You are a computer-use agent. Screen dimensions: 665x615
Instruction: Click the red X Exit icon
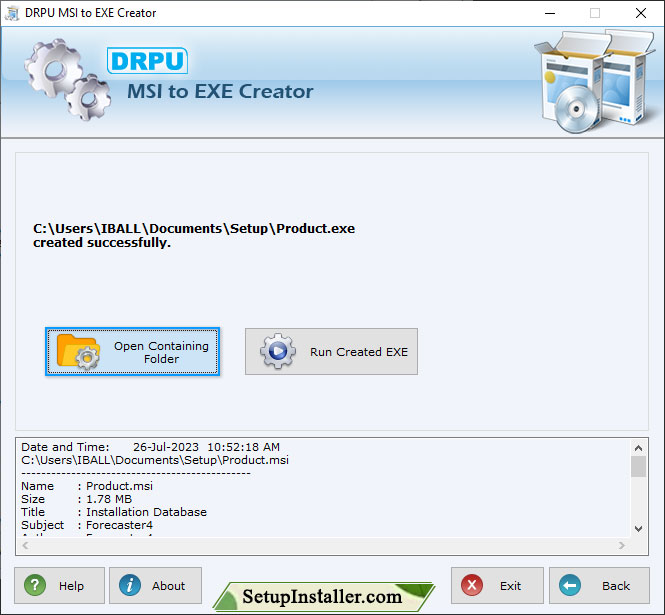coord(472,585)
